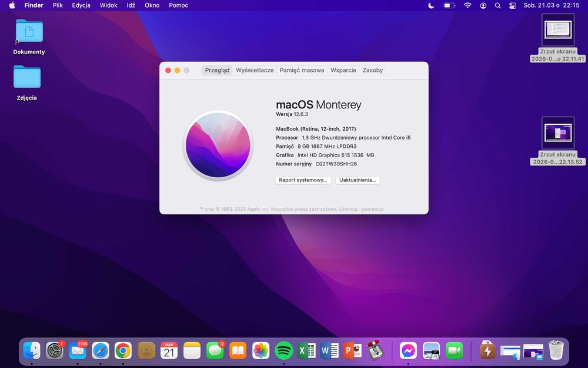The width and height of the screenshot is (588, 368).
Task: Launch Safari from the Dock
Action: coord(101,351)
